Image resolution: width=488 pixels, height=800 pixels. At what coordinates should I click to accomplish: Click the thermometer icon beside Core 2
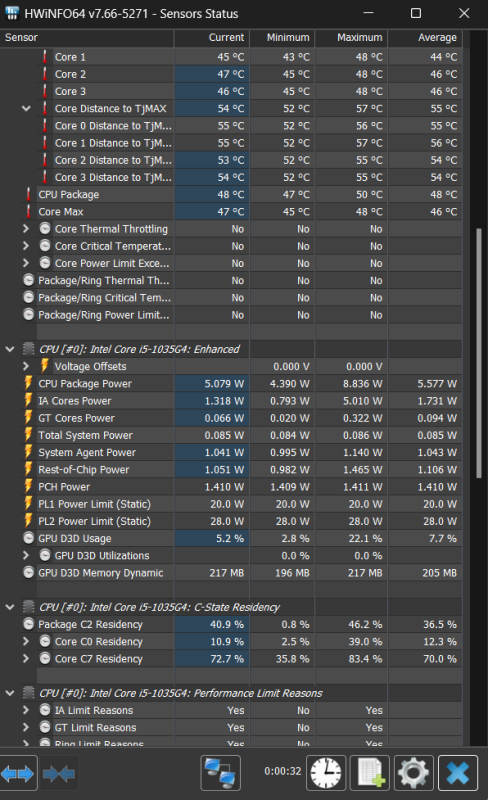[x=45, y=74]
